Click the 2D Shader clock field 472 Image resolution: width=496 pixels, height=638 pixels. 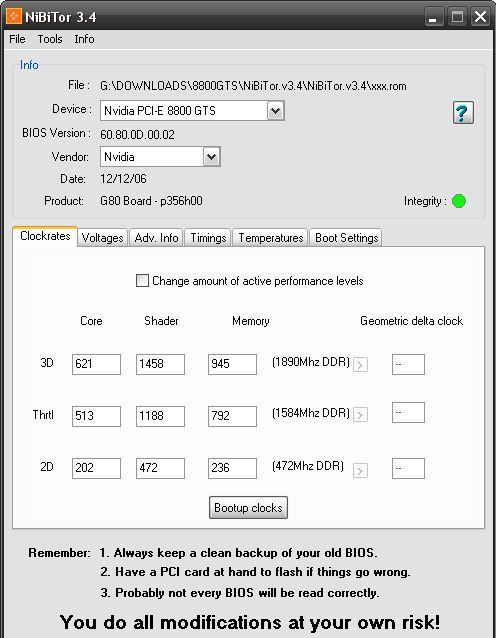click(160, 468)
